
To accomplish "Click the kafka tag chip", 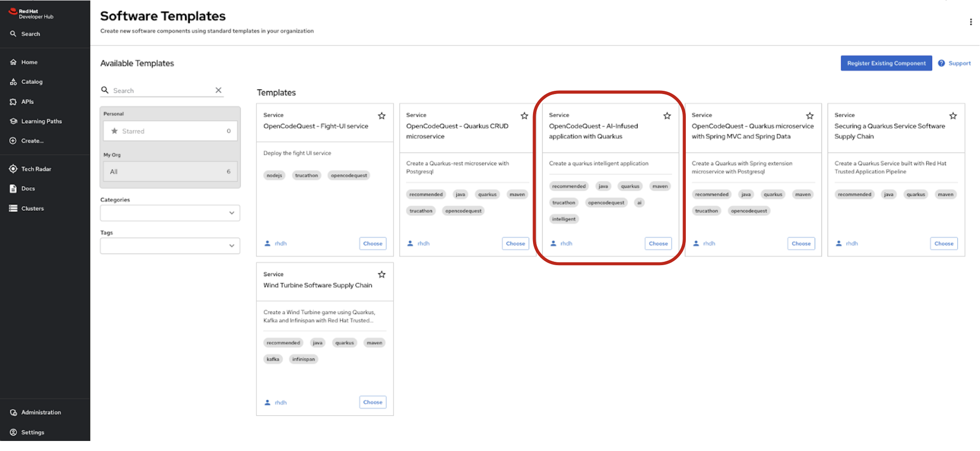I will pyautogui.click(x=273, y=359).
